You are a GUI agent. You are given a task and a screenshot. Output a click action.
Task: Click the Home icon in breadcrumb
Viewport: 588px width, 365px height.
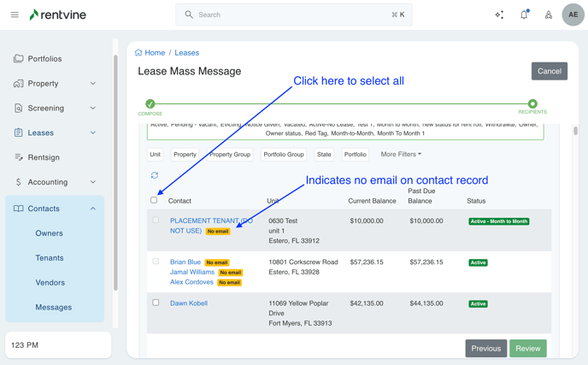click(x=138, y=53)
